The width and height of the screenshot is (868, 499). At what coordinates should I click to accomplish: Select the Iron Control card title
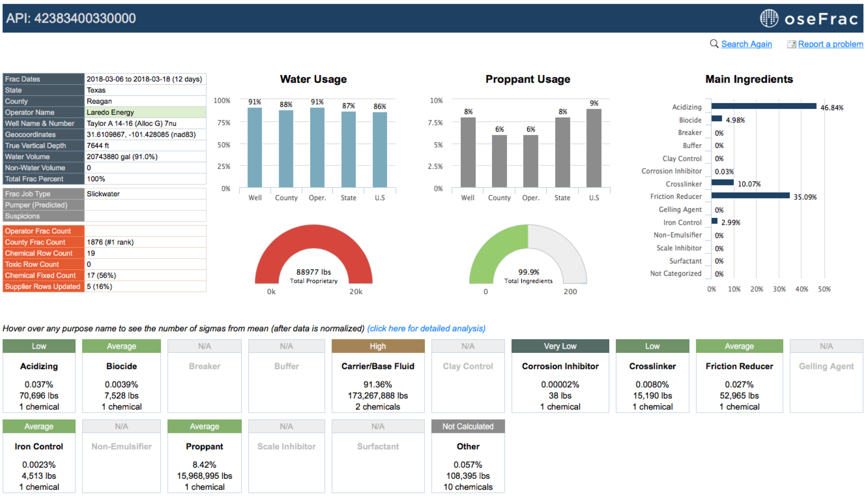point(39,446)
